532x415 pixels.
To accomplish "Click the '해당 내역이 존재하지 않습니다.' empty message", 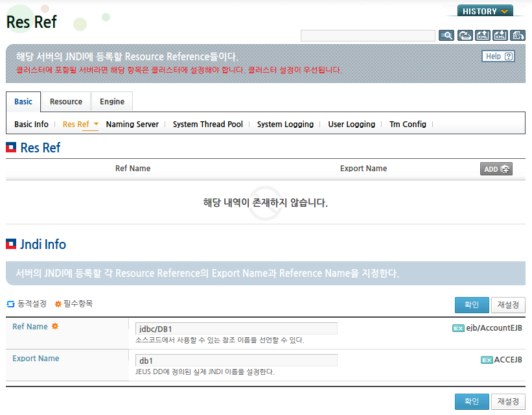I will pos(265,203).
